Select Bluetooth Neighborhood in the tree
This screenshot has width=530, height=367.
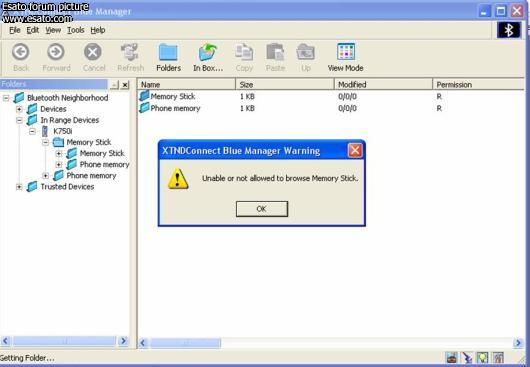[x=68, y=98]
